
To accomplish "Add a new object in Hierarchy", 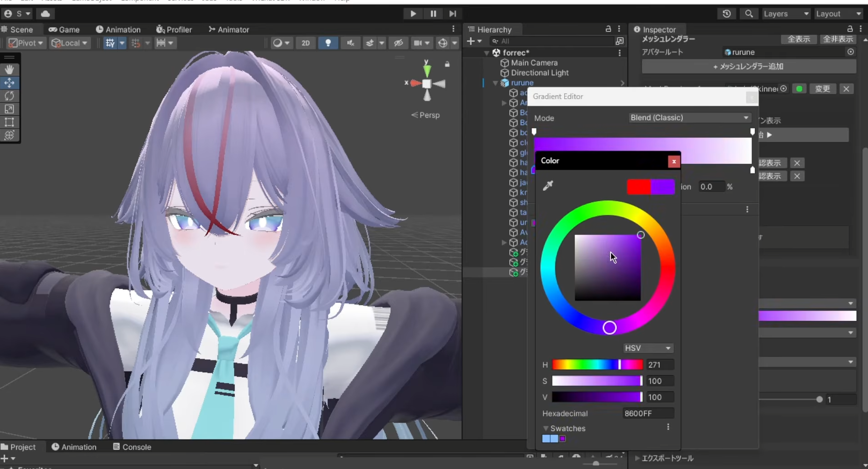I will coord(474,41).
